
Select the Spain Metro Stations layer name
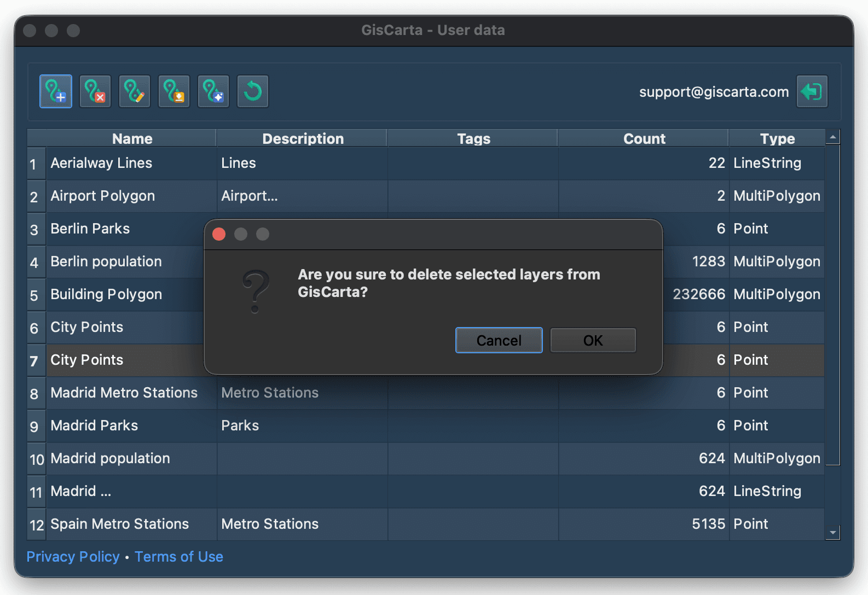click(119, 524)
